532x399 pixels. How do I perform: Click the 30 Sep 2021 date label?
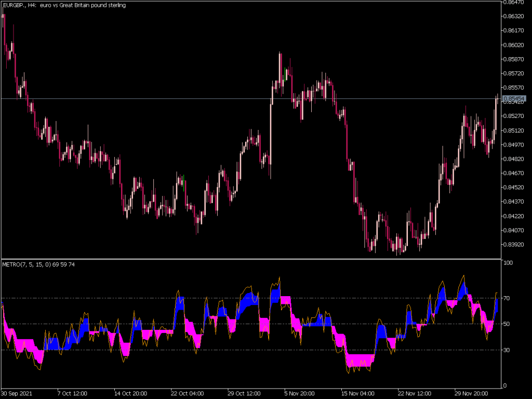coord(18,393)
